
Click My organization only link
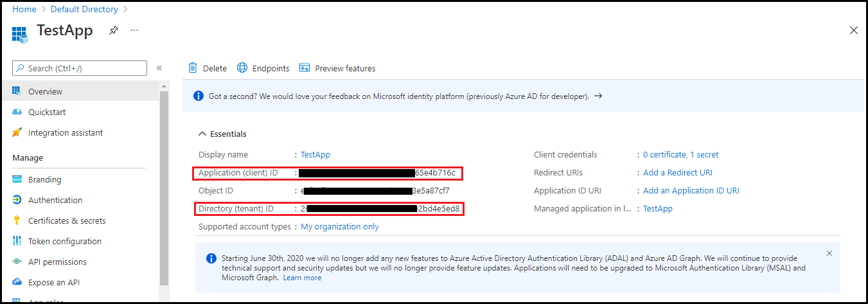(x=340, y=226)
